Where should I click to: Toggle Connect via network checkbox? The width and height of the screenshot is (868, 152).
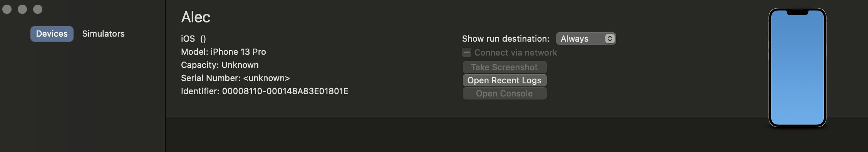467,52
